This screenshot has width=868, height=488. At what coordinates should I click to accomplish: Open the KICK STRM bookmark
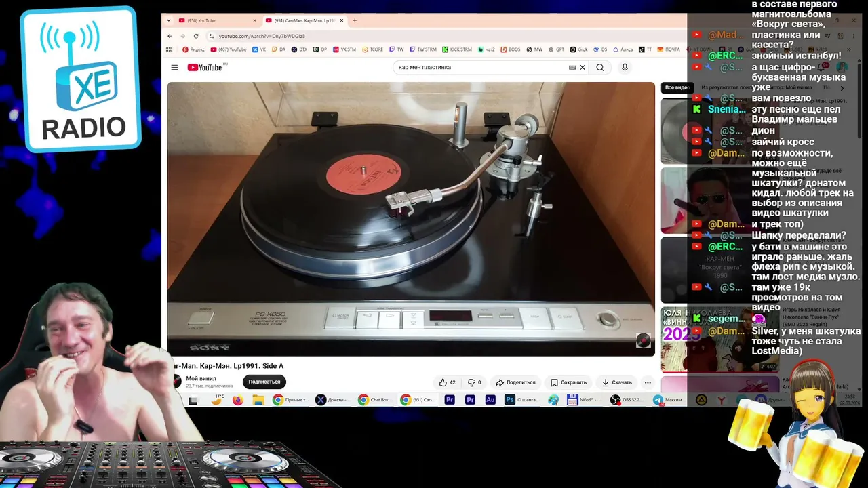point(457,49)
